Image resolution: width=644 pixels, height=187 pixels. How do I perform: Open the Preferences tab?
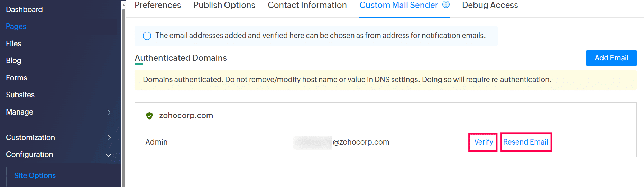pos(158,5)
